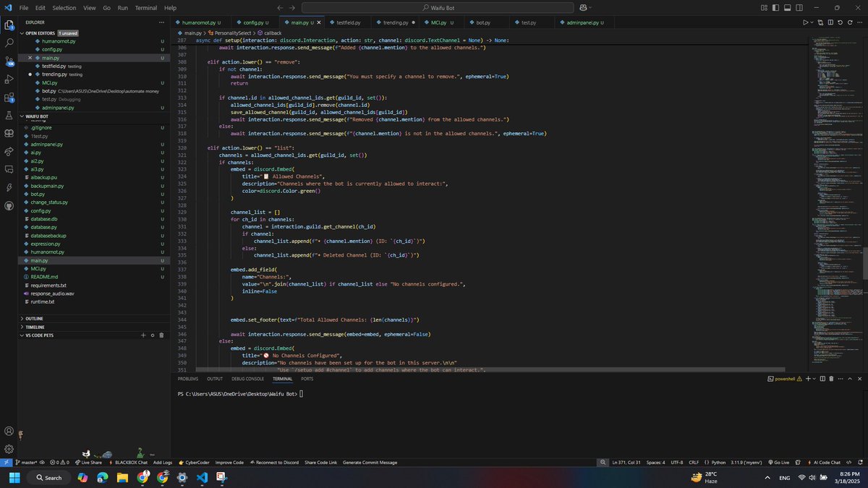This screenshot has height=488, width=868.
Task: Run main.py using the play button
Action: [x=806, y=22]
